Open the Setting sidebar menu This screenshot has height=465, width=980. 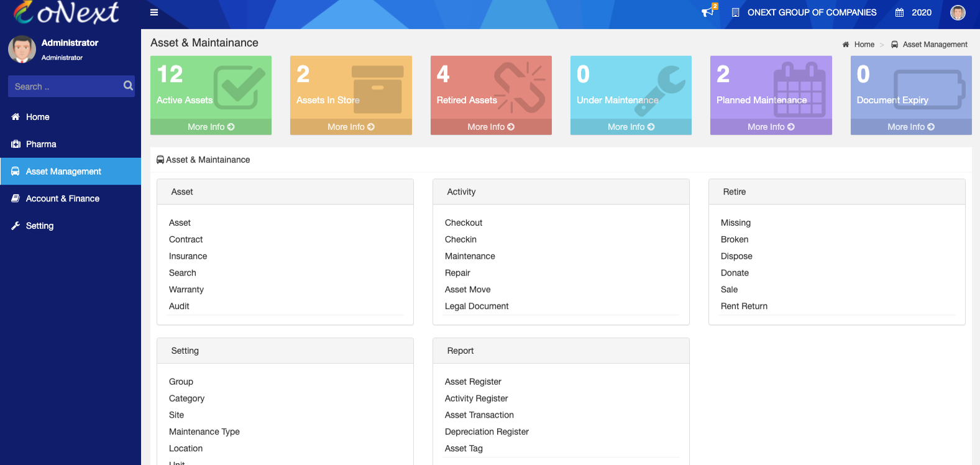tap(39, 226)
